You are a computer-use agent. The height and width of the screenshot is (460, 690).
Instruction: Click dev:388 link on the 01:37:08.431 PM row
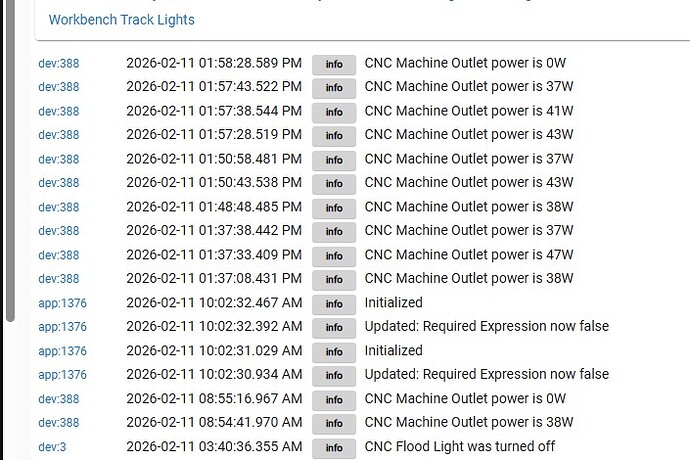58,279
